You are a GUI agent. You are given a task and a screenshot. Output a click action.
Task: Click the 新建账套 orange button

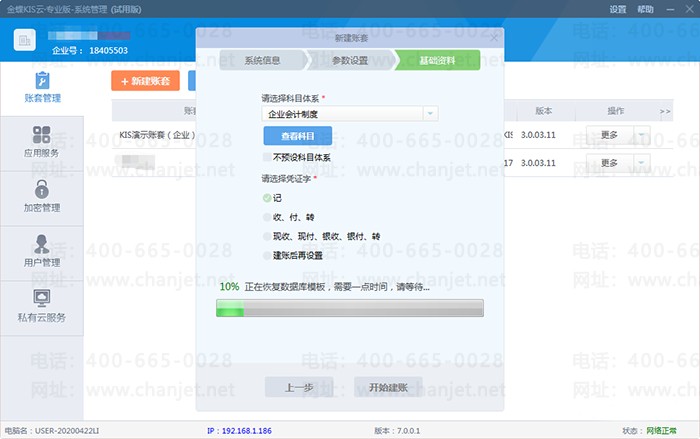(145, 81)
